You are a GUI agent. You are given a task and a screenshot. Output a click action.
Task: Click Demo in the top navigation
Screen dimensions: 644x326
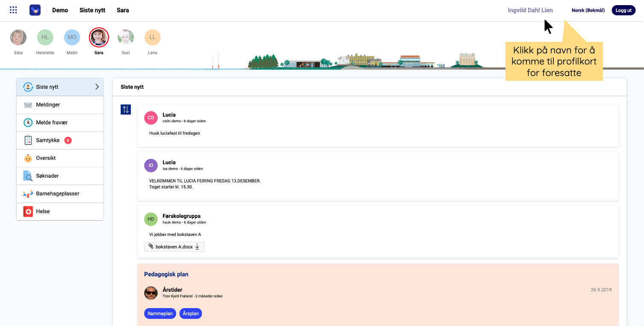coord(60,10)
